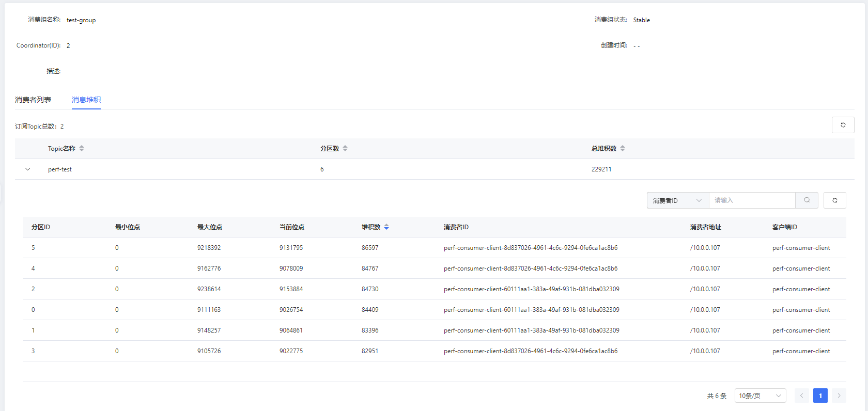Go to next page arrow
This screenshot has width=868, height=411.
pos(839,396)
